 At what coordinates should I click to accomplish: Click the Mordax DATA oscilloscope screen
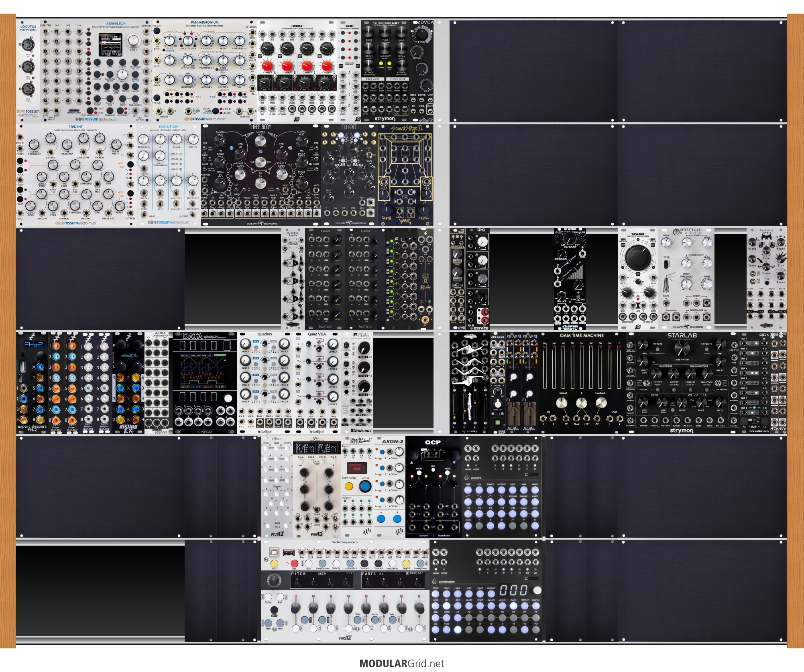(203, 371)
